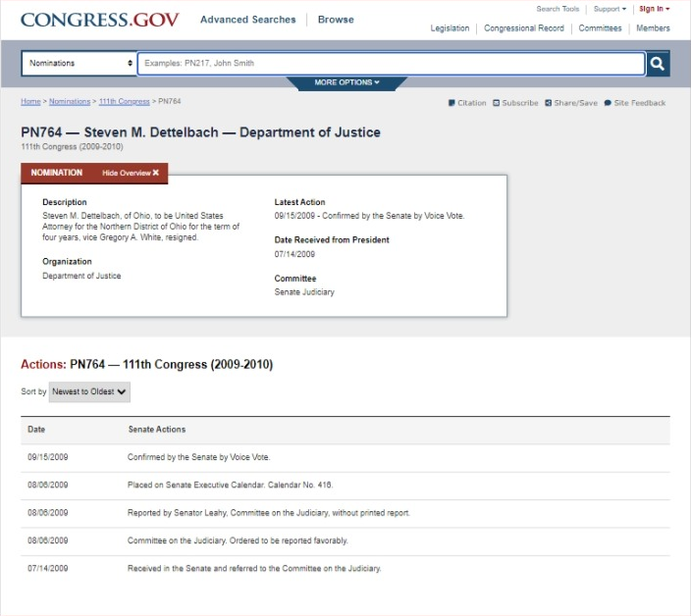The height and width of the screenshot is (616, 691).
Task: Click the Citation icon link
Action: (x=467, y=103)
